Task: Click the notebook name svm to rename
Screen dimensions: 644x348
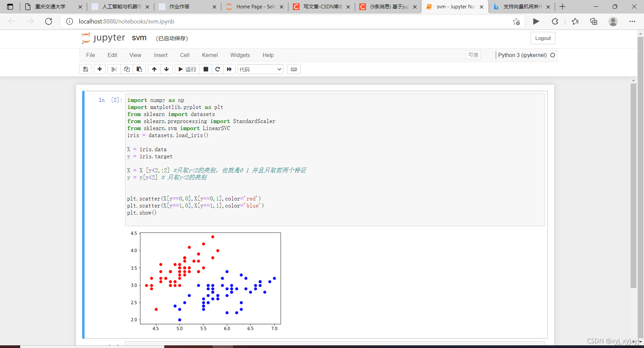Action: tap(139, 38)
